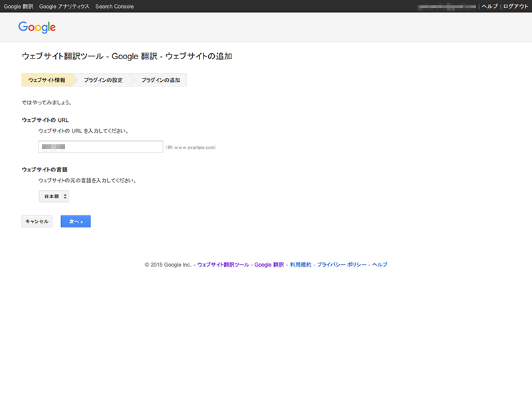Click instruction ウェブサイトの URL を入力してください。
The height and width of the screenshot is (399, 532).
[x=84, y=131]
